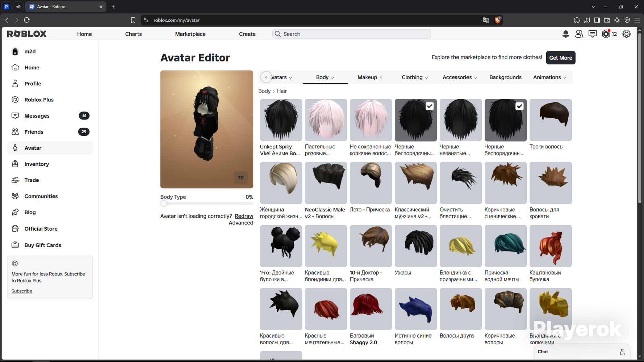Click the Roblox Plus icon in the sidebar

(15, 100)
